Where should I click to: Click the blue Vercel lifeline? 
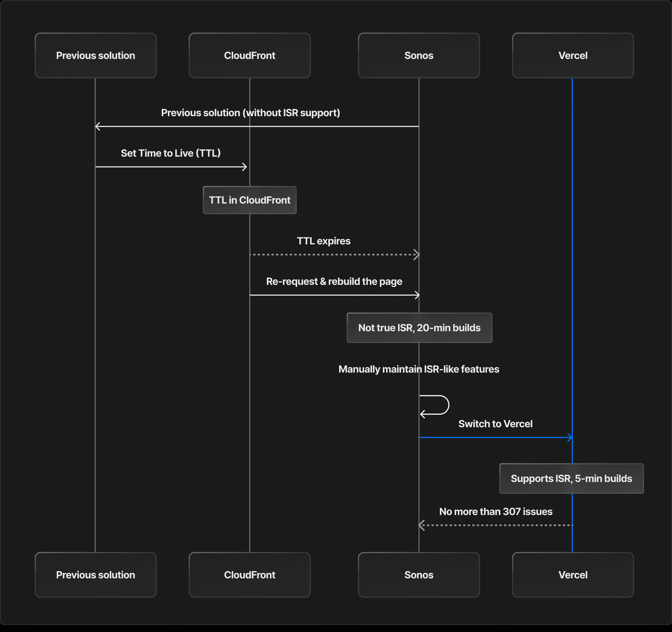[573, 315]
